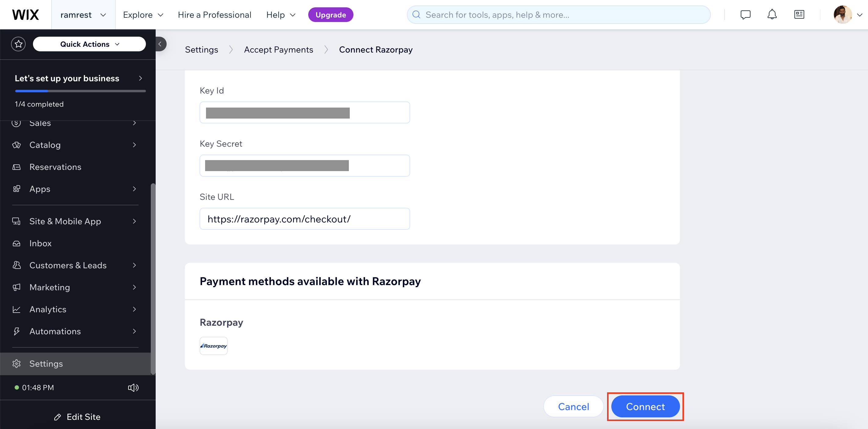
Task: Click the star favorites icon in sidebar
Action: 18,44
